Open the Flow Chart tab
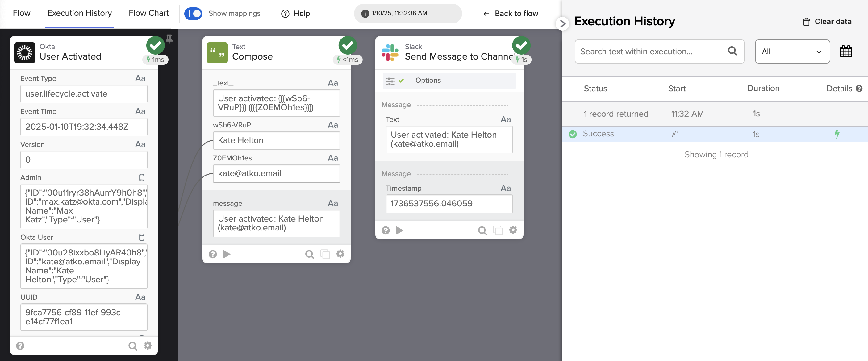This screenshot has height=361, width=868. coord(148,13)
